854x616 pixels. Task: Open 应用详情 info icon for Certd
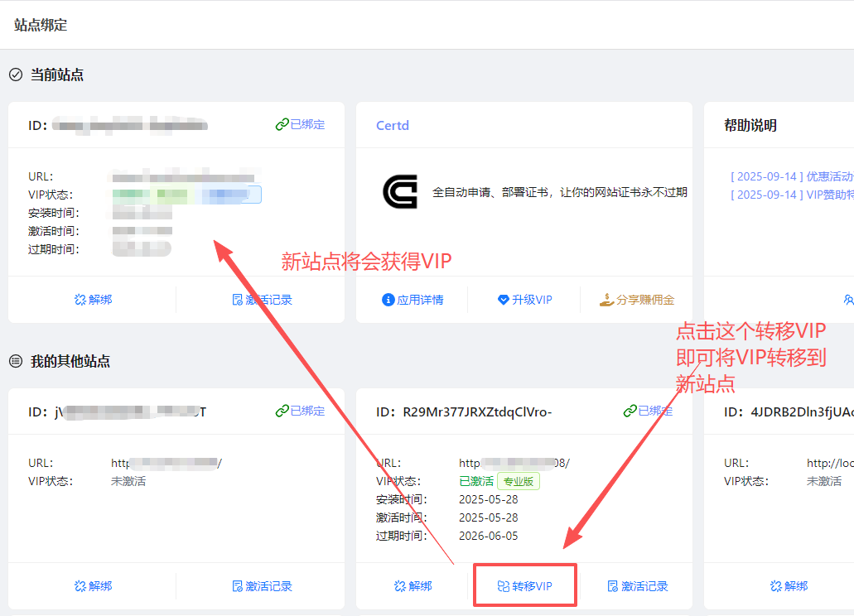click(388, 300)
